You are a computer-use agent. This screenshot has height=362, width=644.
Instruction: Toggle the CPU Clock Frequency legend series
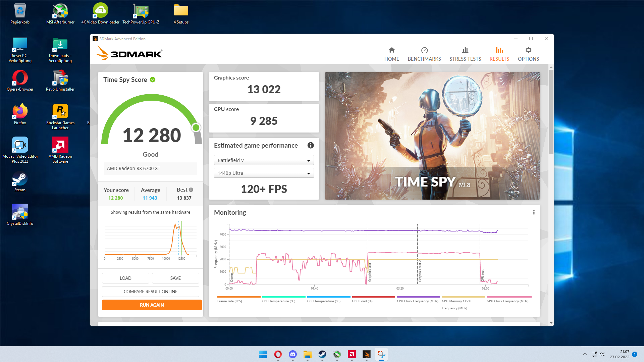click(418, 299)
